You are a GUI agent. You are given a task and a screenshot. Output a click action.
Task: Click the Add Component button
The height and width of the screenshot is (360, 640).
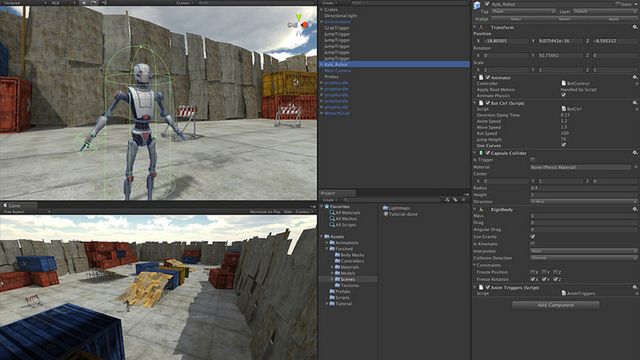point(556,305)
